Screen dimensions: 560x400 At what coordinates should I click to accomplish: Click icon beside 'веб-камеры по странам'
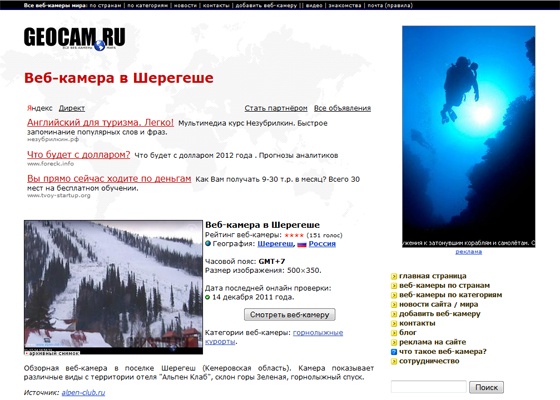click(394, 286)
